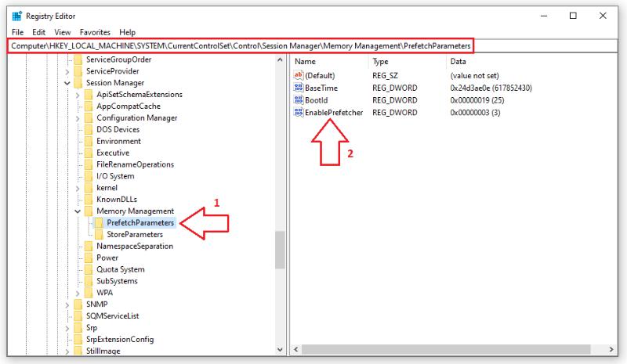Click the values pane scroll right arrow
The image size is (627, 364).
pyautogui.click(x=611, y=349)
